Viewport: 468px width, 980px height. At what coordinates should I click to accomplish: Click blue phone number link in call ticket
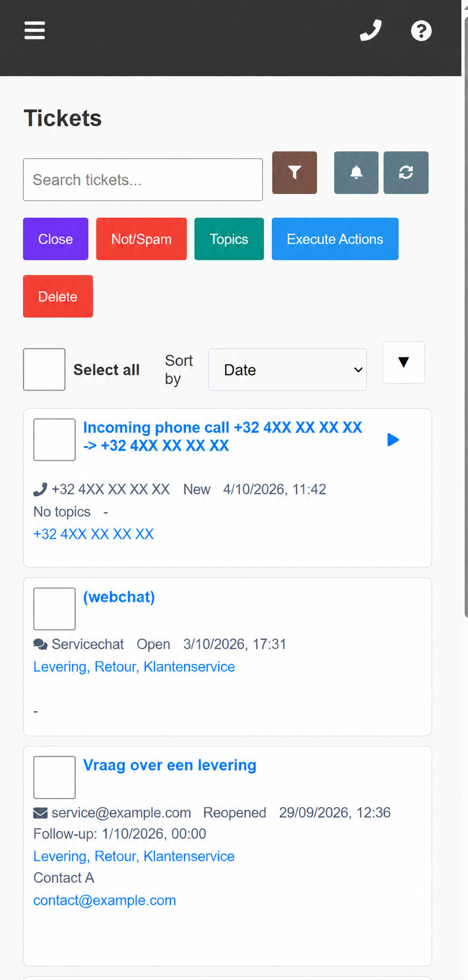pos(93,534)
